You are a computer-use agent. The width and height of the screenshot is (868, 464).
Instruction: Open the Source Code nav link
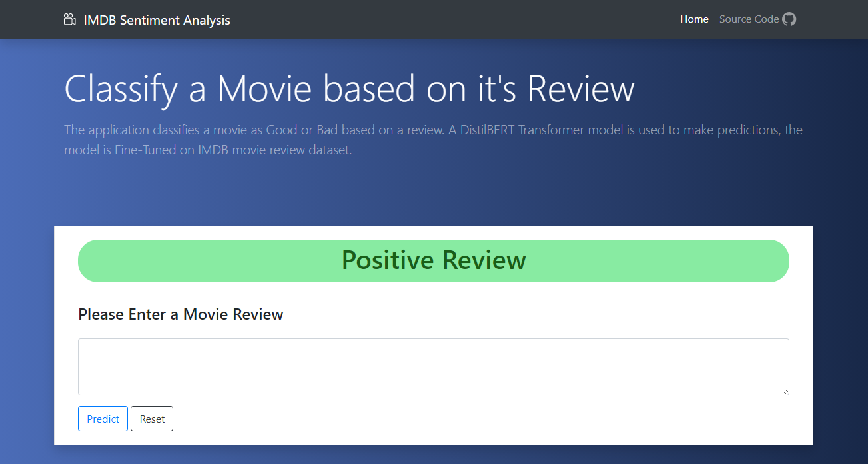pyautogui.click(x=757, y=19)
